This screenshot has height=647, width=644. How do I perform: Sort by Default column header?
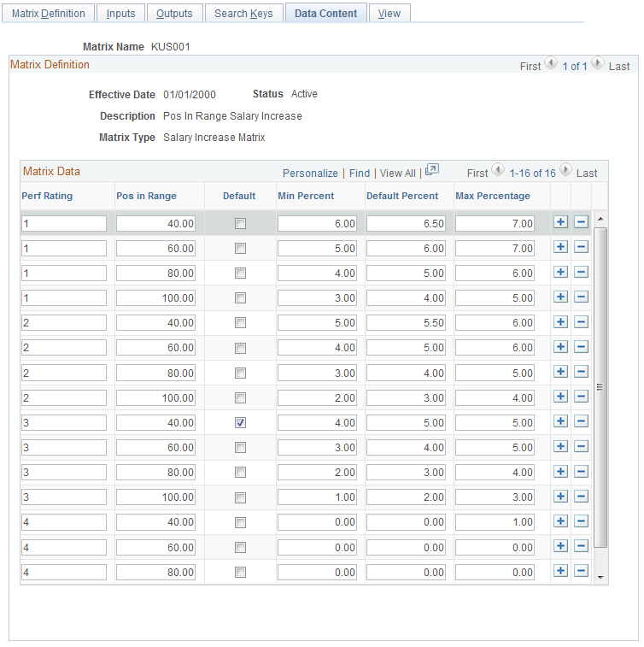pyautogui.click(x=239, y=196)
